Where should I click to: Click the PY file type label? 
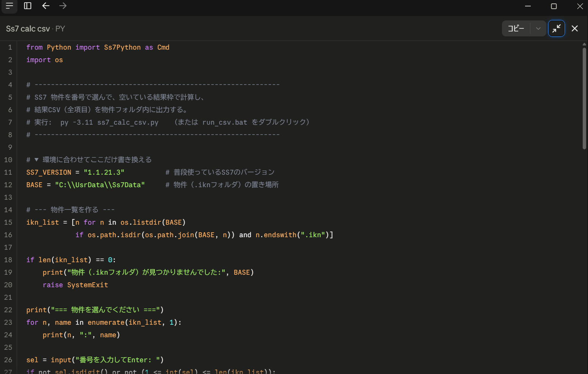pyautogui.click(x=60, y=29)
